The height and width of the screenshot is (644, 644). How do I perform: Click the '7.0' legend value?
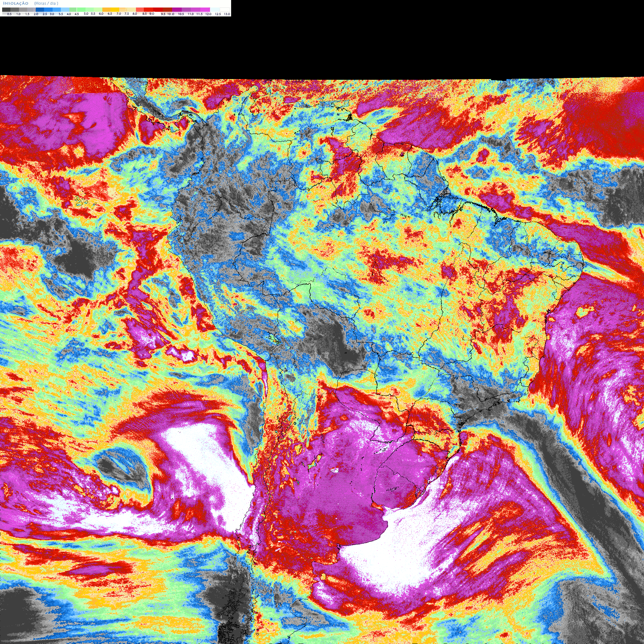point(119,14)
